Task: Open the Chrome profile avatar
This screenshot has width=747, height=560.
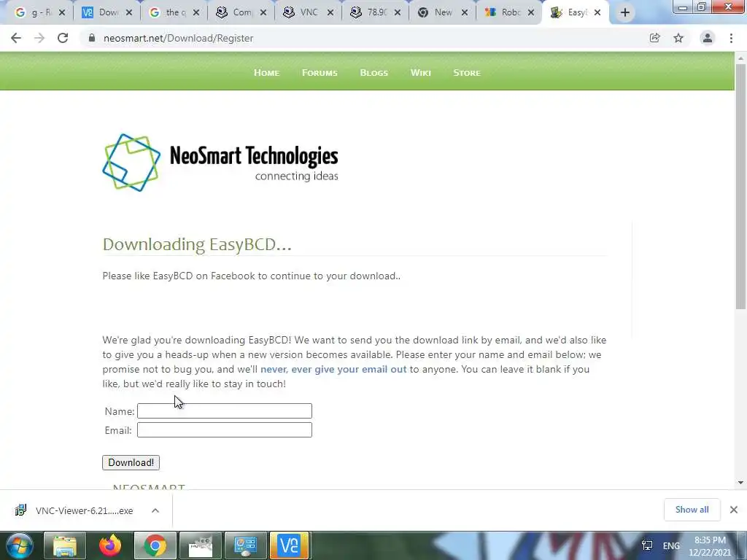Action: pyautogui.click(x=708, y=38)
